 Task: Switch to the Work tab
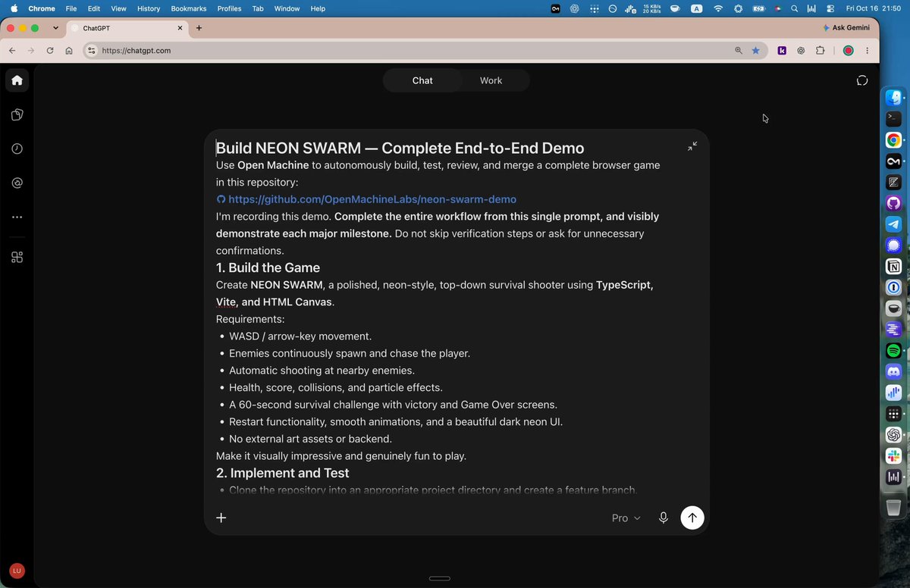click(x=491, y=80)
